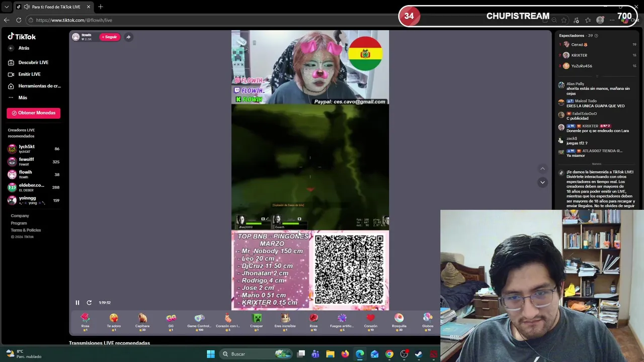Screen dimensions: 644x362
Task: Open Windows Start menu
Action: tap(211, 354)
